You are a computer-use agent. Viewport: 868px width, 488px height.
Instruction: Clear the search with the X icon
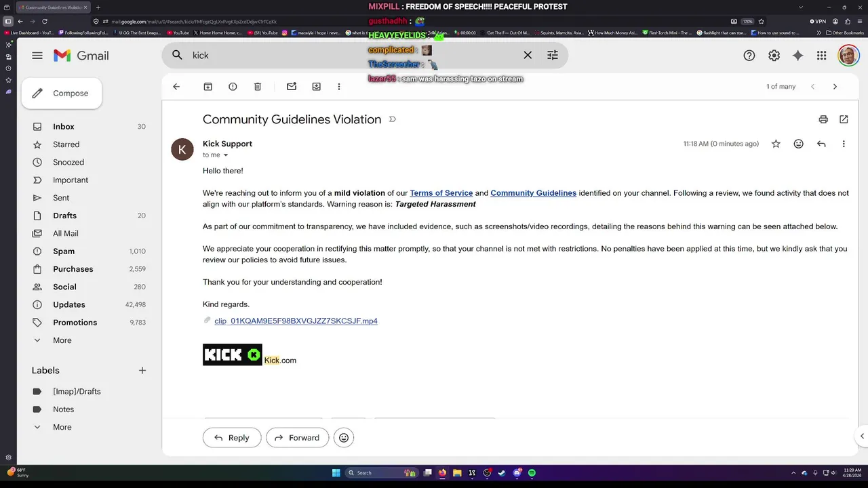pos(528,56)
